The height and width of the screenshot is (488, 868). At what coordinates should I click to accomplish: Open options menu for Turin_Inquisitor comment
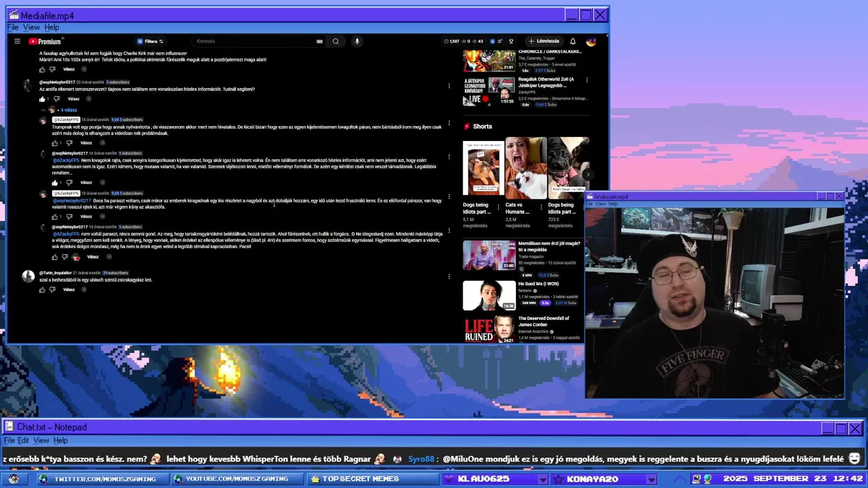pos(449,277)
